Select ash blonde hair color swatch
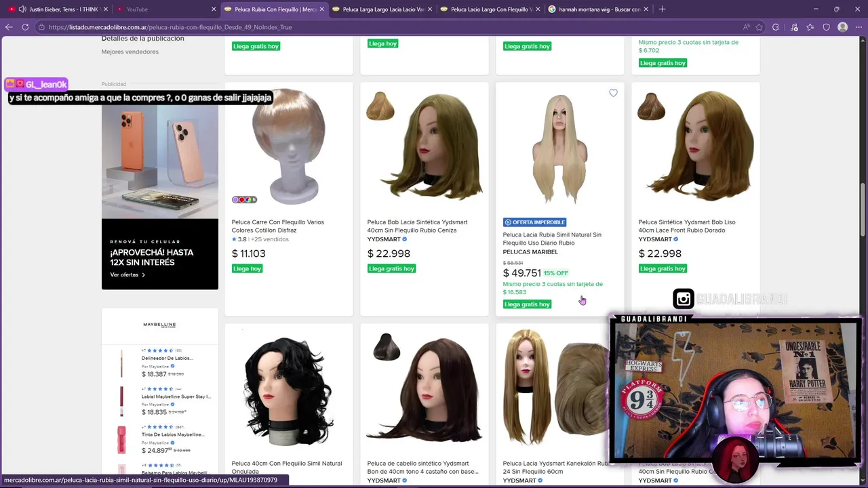 click(380, 106)
